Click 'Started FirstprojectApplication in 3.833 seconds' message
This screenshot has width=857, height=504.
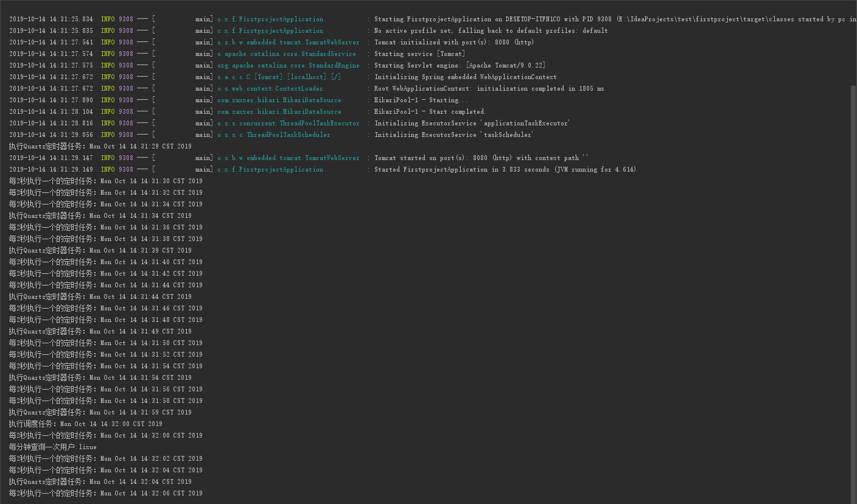[x=505, y=170]
